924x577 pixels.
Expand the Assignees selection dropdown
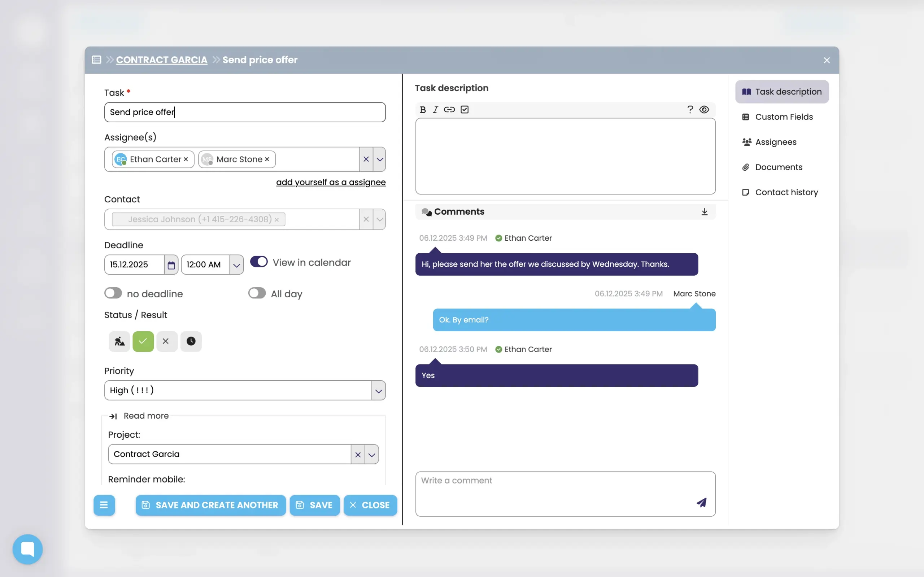[379, 159]
